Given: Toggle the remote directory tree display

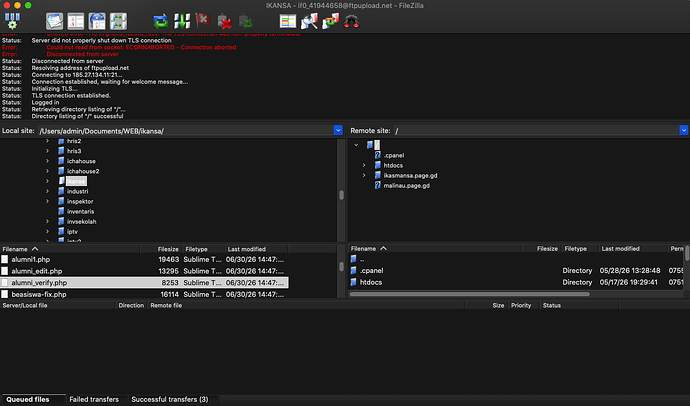Looking at the screenshot, I should point(97,21).
